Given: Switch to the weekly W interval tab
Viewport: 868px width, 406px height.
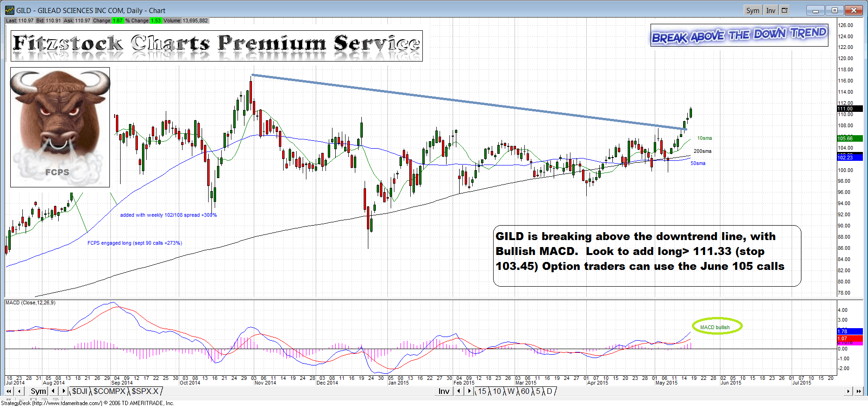Looking at the screenshot, I should coord(511,392).
